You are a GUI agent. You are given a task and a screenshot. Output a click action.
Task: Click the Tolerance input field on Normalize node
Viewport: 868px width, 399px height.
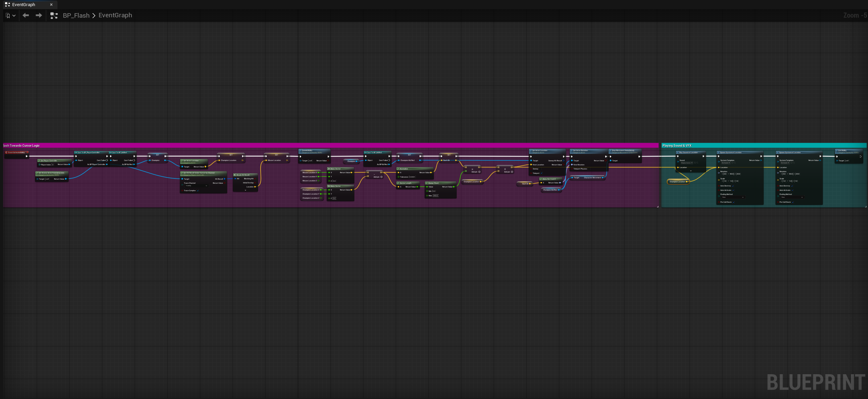point(412,177)
